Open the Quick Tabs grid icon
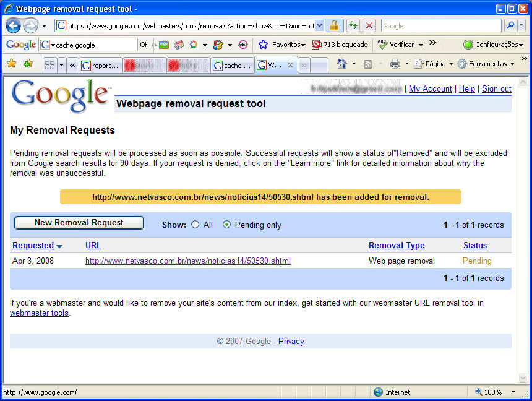The image size is (532, 401). coord(49,65)
